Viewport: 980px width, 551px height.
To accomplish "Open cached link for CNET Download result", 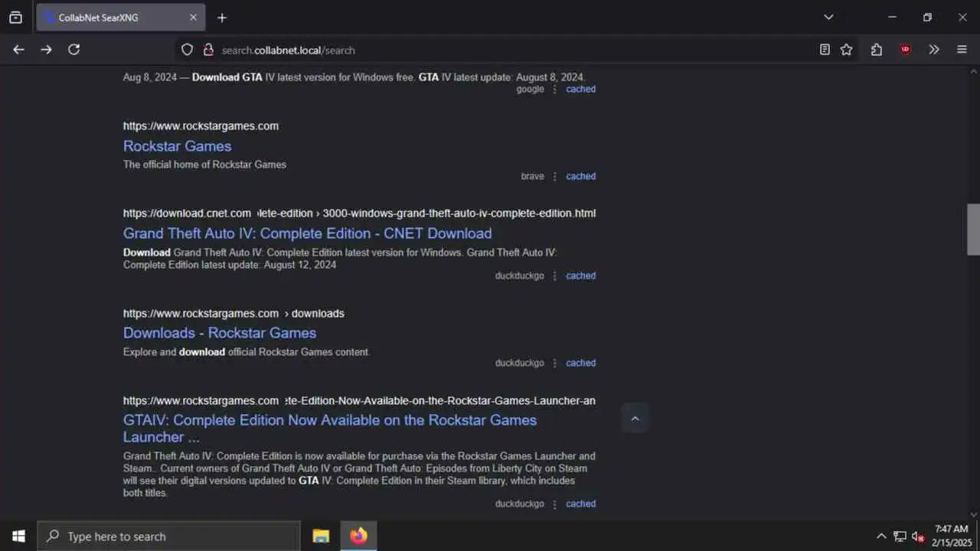I will 580,276.
